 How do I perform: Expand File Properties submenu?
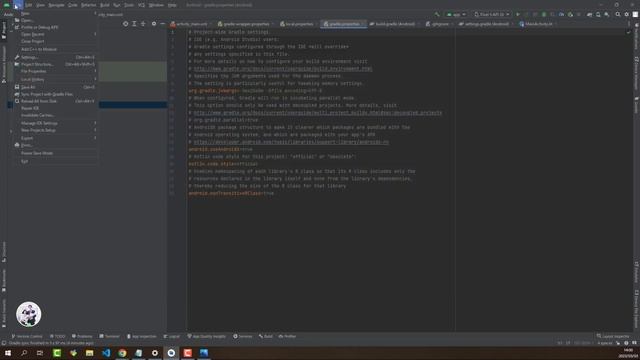click(56, 71)
